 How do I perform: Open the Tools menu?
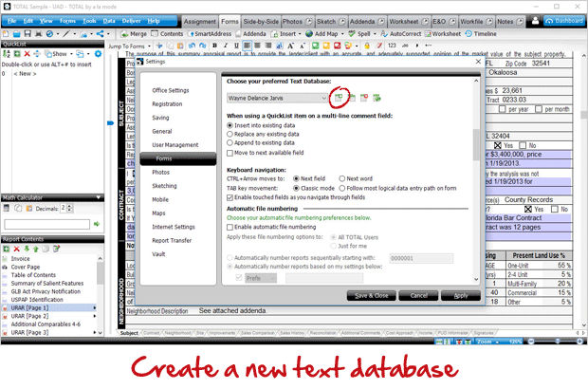[x=89, y=21]
